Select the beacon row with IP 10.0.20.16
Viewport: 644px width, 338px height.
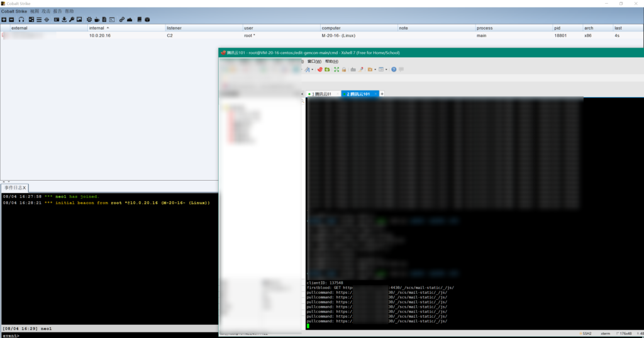click(x=321, y=36)
